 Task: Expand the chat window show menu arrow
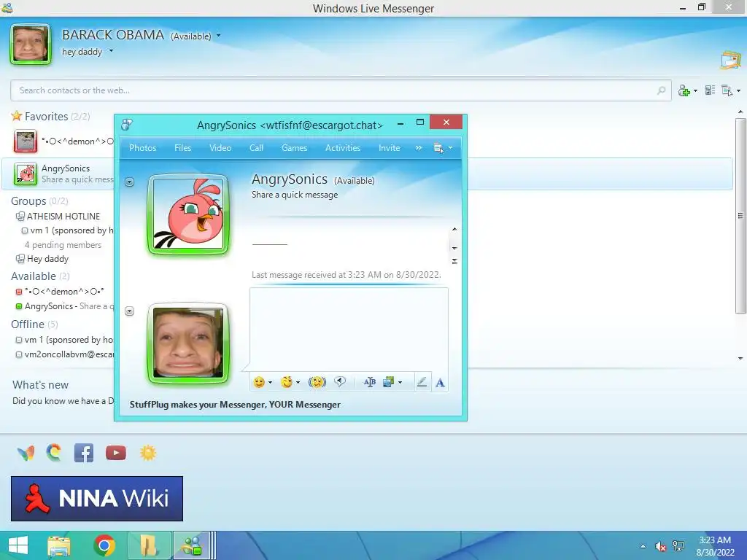click(x=450, y=148)
